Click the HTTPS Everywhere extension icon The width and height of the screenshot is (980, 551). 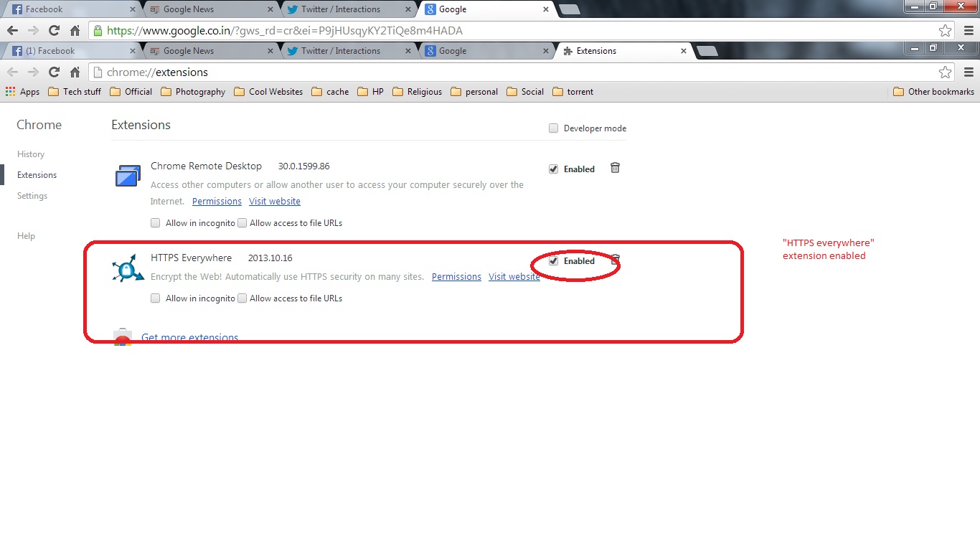[x=128, y=268]
